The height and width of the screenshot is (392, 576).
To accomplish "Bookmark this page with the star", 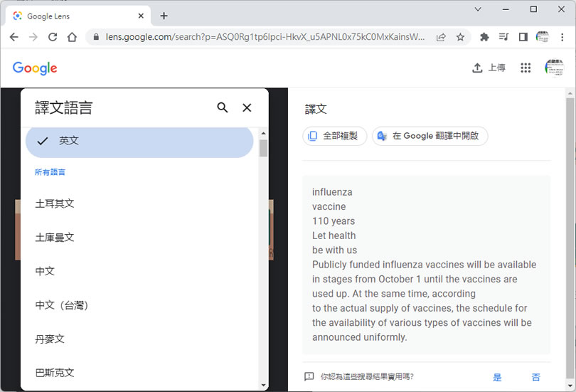I will click(x=460, y=37).
